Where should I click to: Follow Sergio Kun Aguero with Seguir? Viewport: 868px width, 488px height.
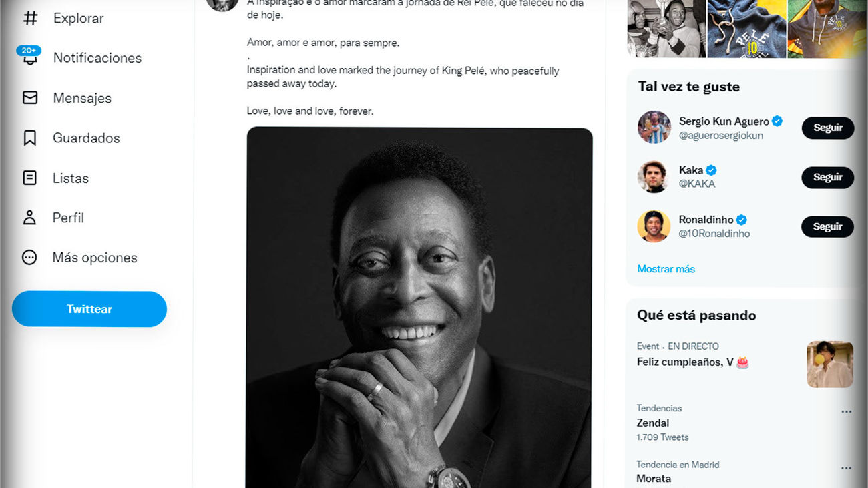(x=827, y=128)
